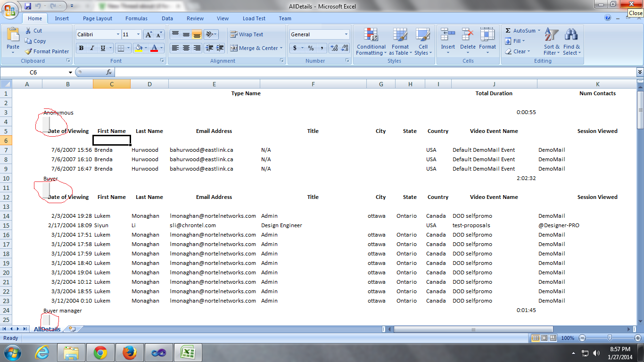644x362 pixels.
Task: Apply the red Font Color
Action: pyautogui.click(x=154, y=48)
